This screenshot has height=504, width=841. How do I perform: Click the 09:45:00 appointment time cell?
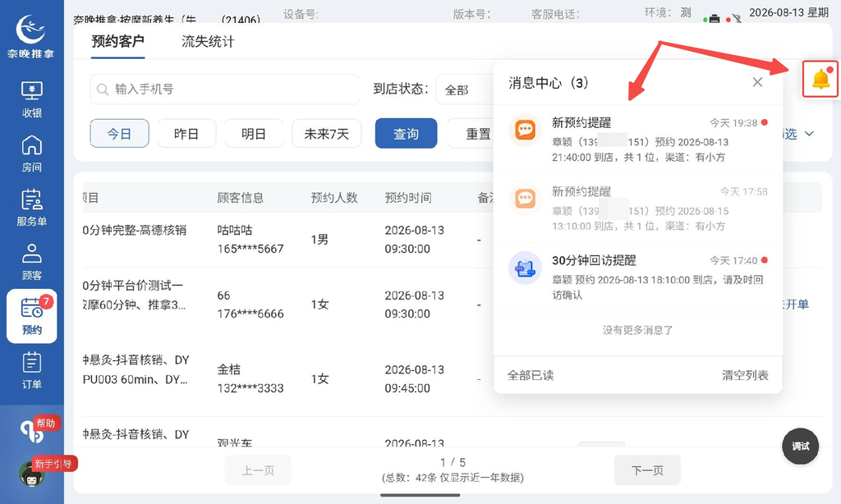407,388
